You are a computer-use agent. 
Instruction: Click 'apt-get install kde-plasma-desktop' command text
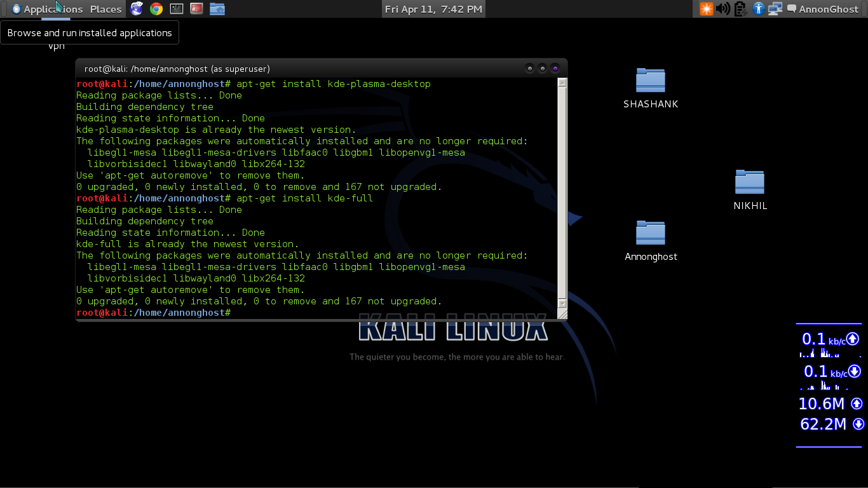point(333,84)
